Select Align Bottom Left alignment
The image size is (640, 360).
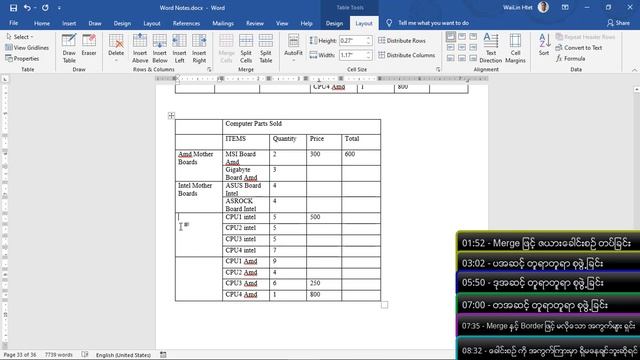tap(451, 58)
